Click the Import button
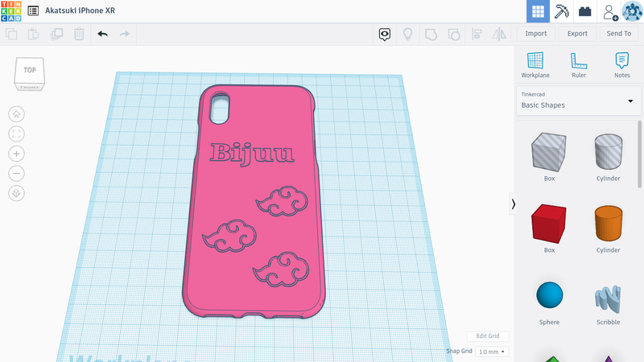This screenshot has width=644, height=362. [x=535, y=34]
